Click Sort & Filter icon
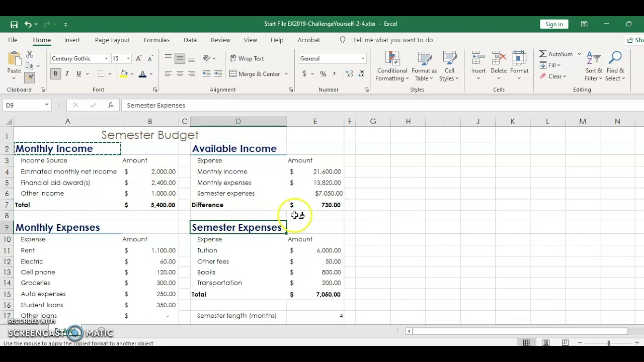Viewport: 644px width, 362px height. coord(594,66)
